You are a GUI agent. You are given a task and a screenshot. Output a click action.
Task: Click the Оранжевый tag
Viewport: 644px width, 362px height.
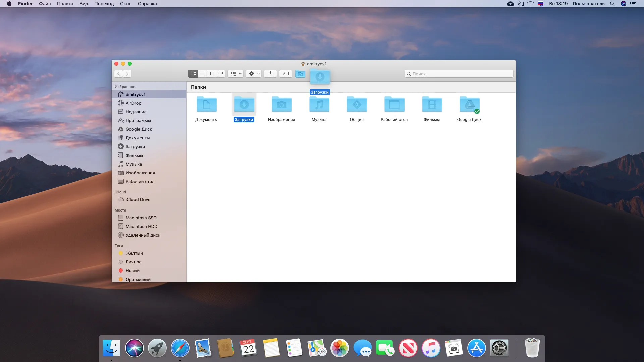(149, 279)
